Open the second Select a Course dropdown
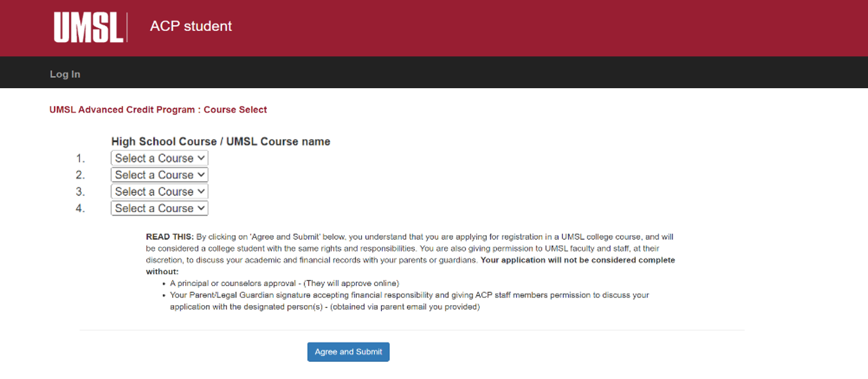This screenshot has width=868, height=379. coord(159,175)
